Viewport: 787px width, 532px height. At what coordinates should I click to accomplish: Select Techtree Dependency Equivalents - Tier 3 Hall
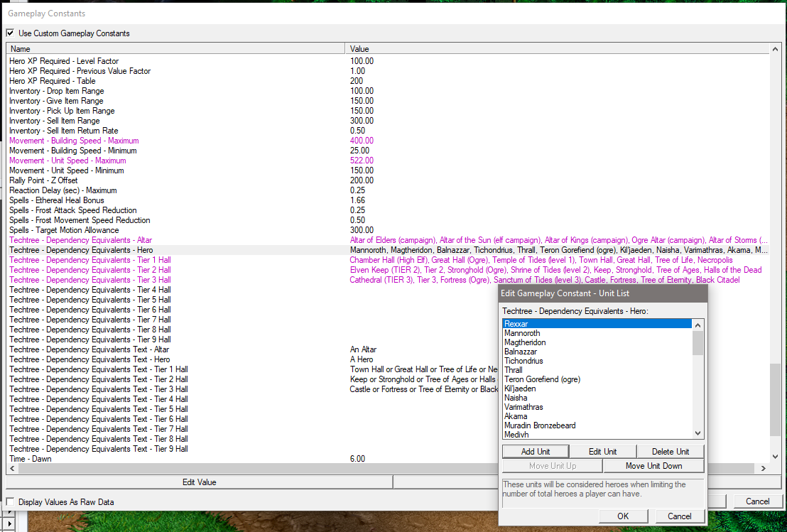pos(388,280)
